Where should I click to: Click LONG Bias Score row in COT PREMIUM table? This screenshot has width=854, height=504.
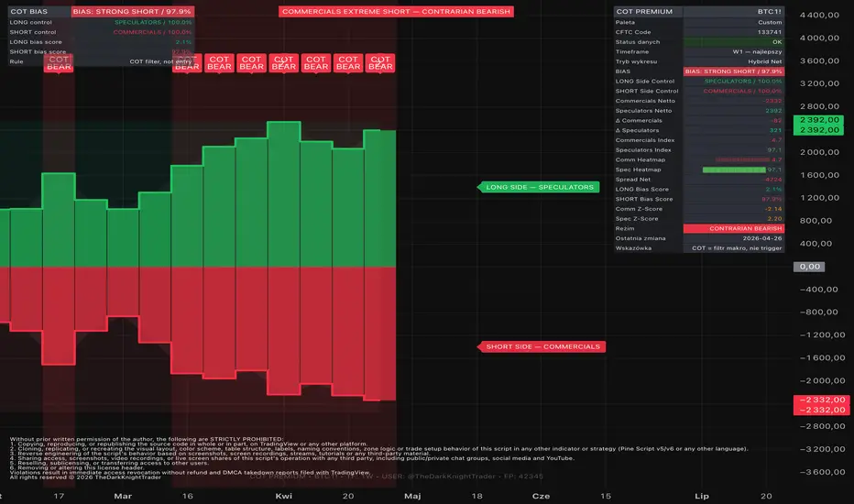click(699, 189)
